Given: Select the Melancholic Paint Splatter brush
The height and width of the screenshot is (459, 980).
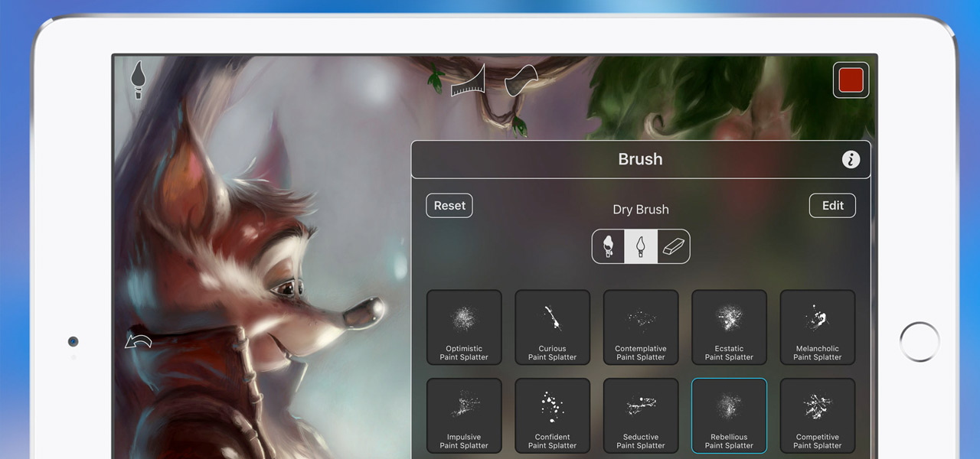Looking at the screenshot, I should click(817, 327).
